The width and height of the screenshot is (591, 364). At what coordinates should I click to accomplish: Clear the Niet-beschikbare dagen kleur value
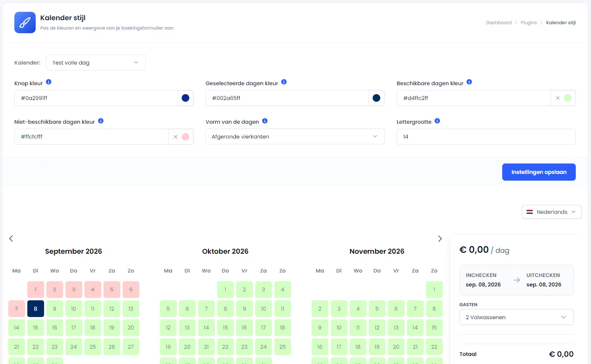[175, 137]
